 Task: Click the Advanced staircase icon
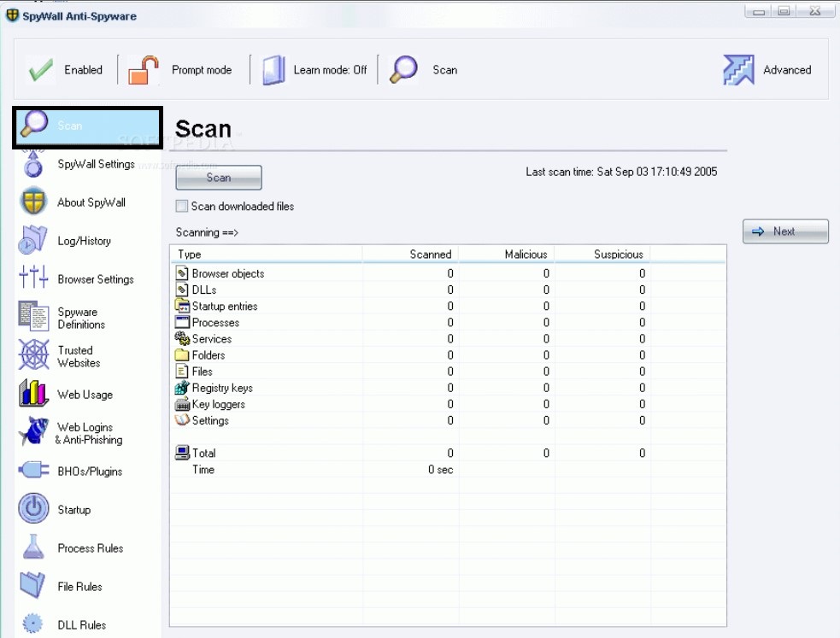pos(739,69)
